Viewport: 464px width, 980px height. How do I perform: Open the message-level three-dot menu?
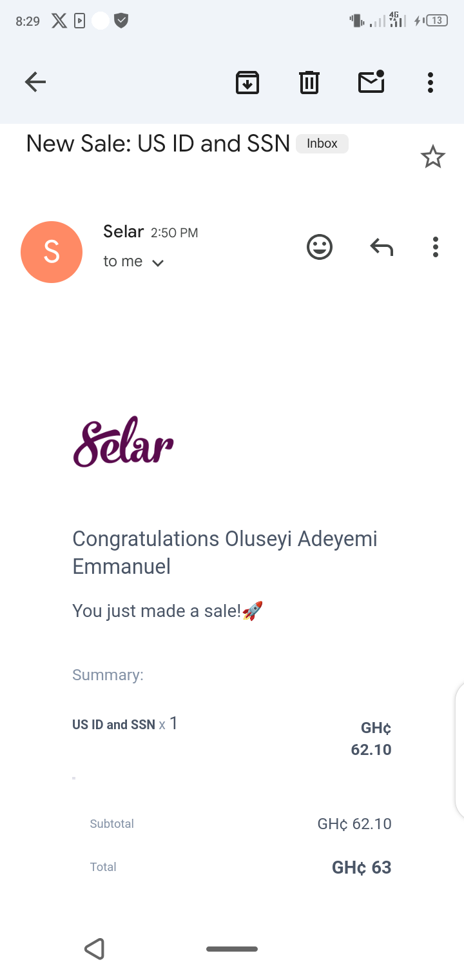(435, 246)
